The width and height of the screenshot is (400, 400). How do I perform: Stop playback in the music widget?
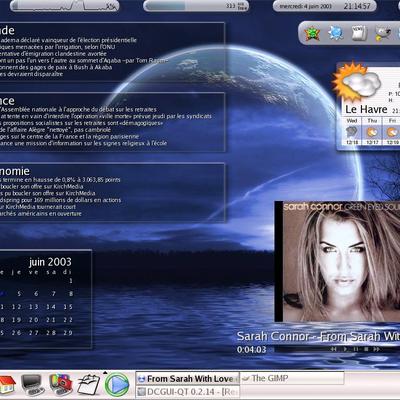click(366, 349)
